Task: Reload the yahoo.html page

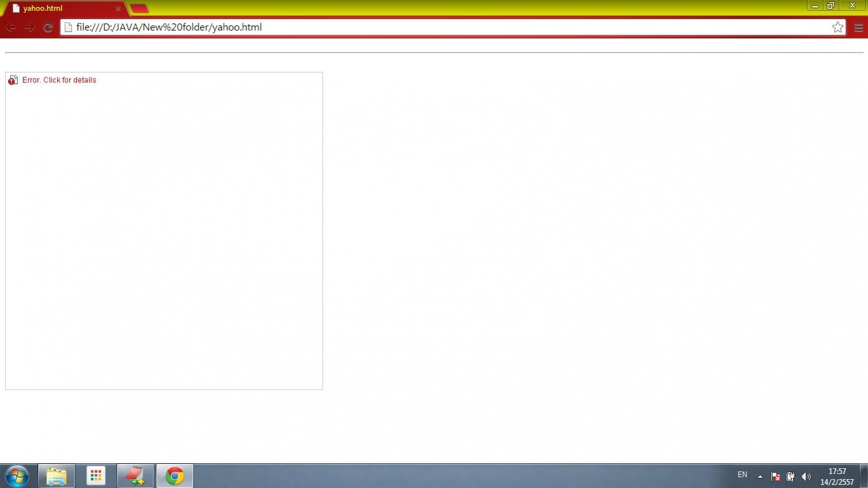Action: click(48, 27)
